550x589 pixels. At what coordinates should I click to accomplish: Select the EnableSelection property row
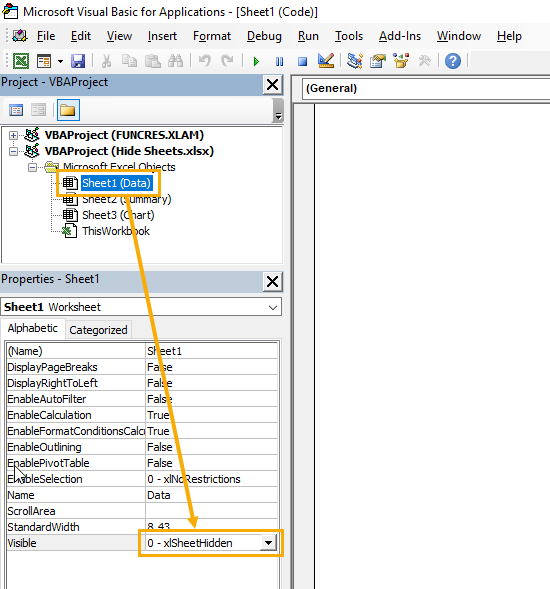pos(142,479)
